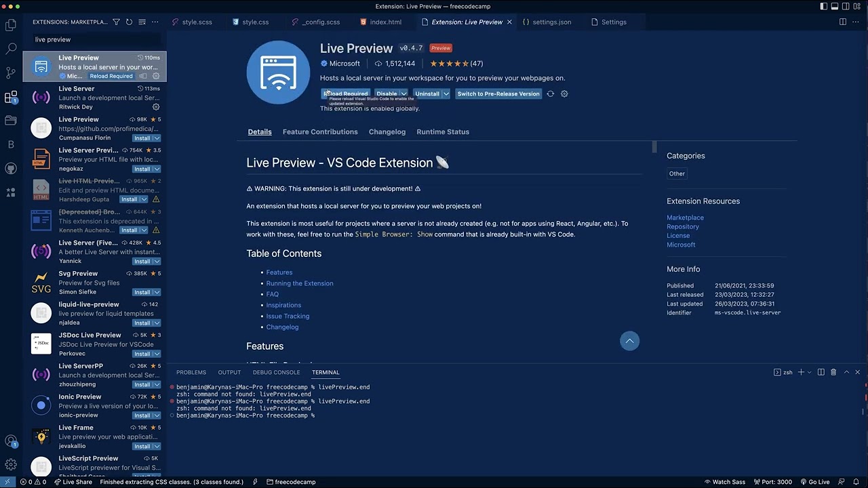This screenshot has width=868, height=488.
Task: Open the GitHub view in activity bar
Action: [x=11, y=168]
